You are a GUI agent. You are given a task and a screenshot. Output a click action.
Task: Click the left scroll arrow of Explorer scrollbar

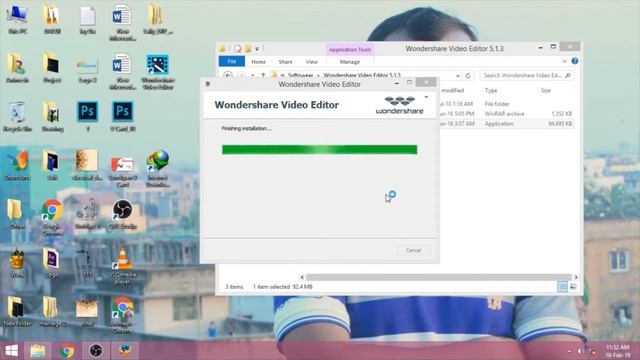tap(302, 277)
